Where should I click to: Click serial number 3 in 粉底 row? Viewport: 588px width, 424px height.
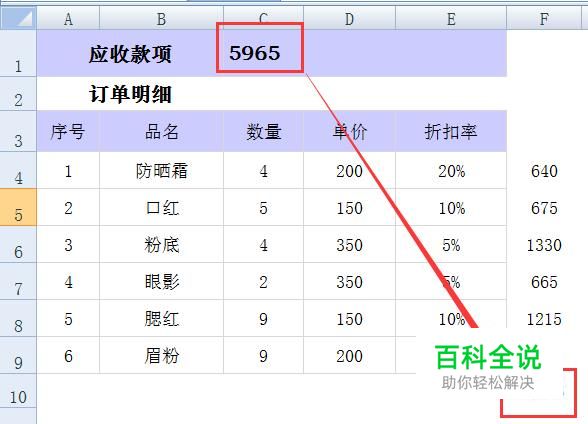point(68,244)
